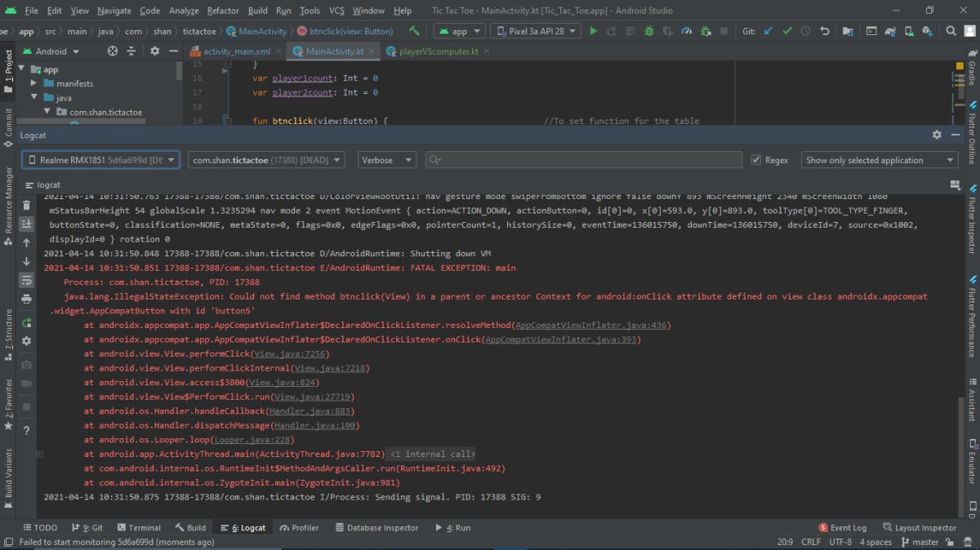Toggle the Soft-wrap icon in logcat sidebar

[x=26, y=280]
